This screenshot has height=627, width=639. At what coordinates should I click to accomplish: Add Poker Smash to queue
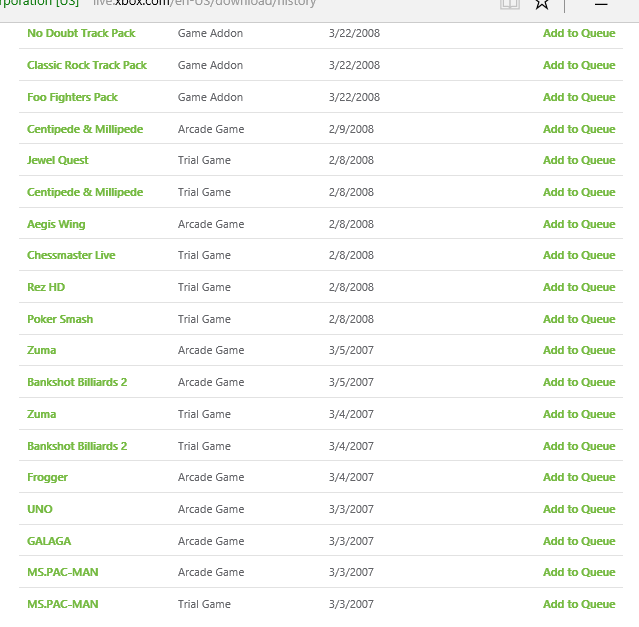579,319
